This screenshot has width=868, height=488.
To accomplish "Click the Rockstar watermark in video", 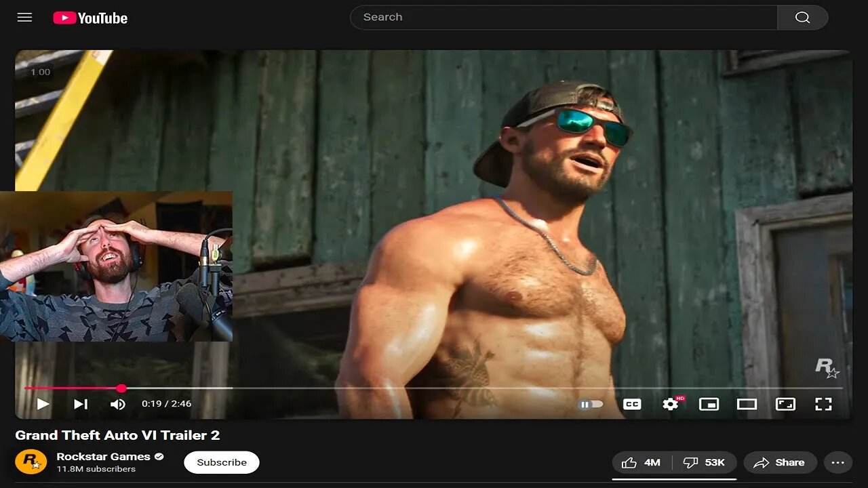I will click(827, 368).
